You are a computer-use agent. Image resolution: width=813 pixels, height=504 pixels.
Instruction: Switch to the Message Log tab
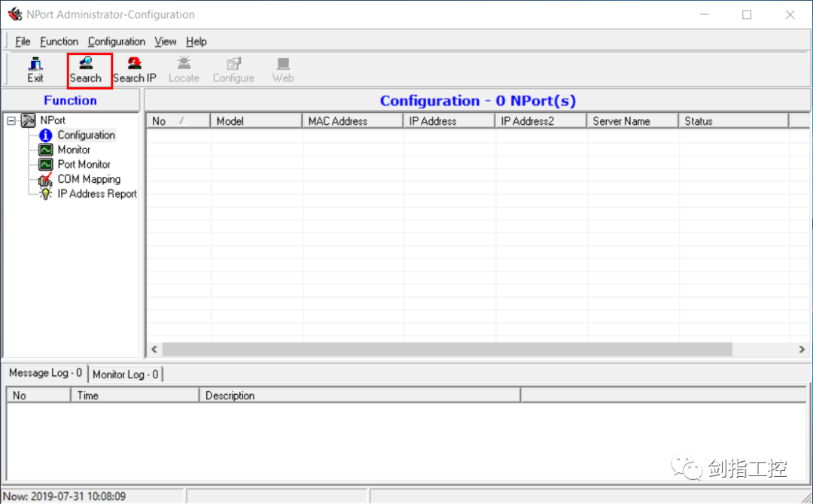(x=46, y=373)
